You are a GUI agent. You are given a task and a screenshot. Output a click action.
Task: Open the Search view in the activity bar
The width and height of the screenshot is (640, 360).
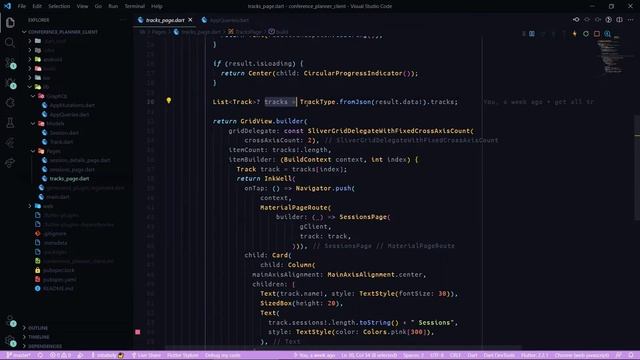10,42
